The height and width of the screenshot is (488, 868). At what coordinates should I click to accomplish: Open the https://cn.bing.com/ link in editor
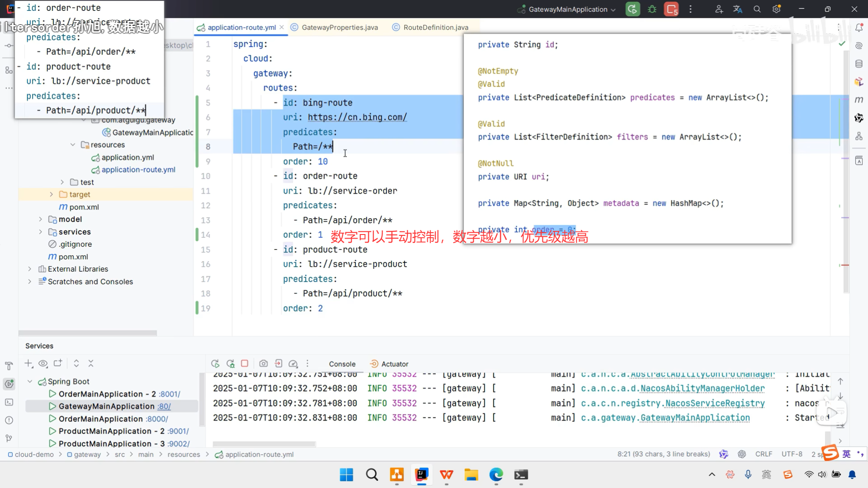(357, 117)
